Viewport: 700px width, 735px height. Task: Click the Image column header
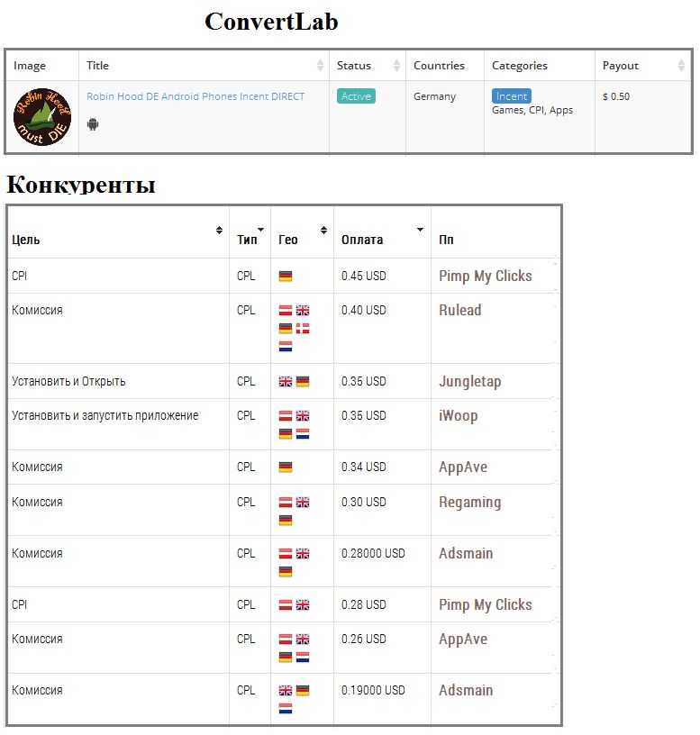pyautogui.click(x=30, y=65)
